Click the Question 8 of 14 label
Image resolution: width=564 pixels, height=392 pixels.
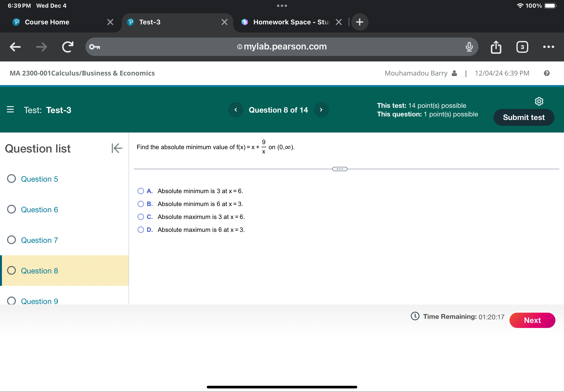278,110
